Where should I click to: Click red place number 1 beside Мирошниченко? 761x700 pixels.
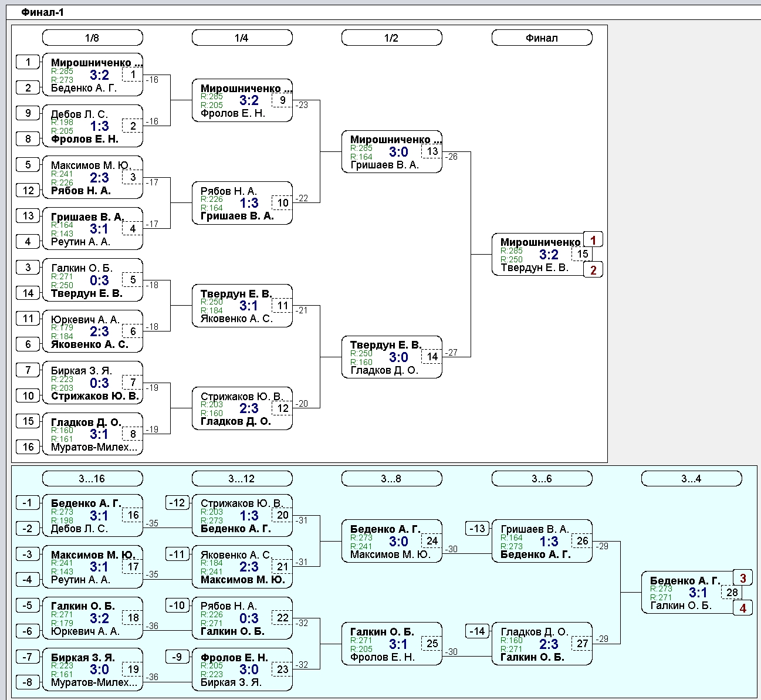(593, 240)
